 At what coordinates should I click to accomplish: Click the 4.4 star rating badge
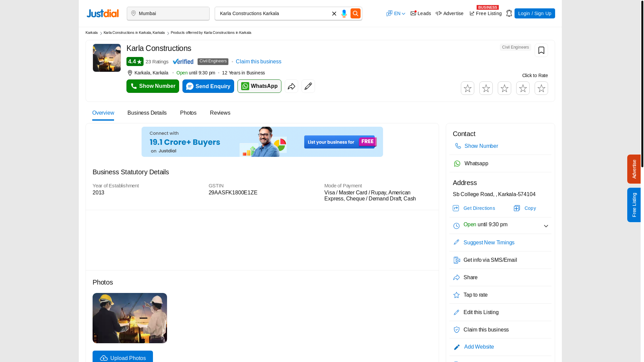coord(135,62)
